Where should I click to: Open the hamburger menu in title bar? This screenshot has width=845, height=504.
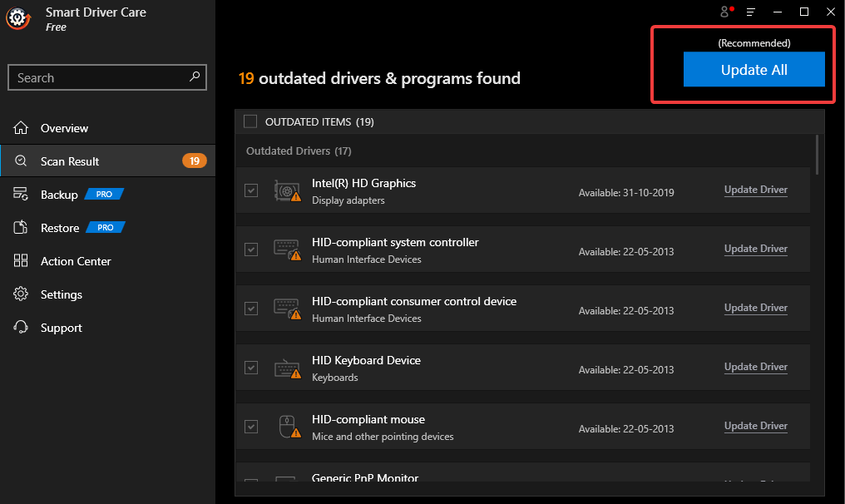point(750,12)
